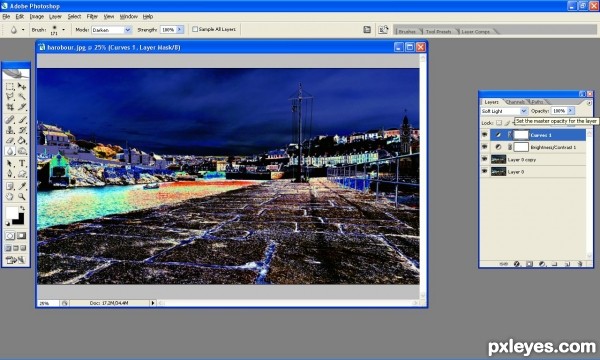600x360 pixels.
Task: Select the Eraser tool
Action: pyautogui.click(x=10, y=140)
